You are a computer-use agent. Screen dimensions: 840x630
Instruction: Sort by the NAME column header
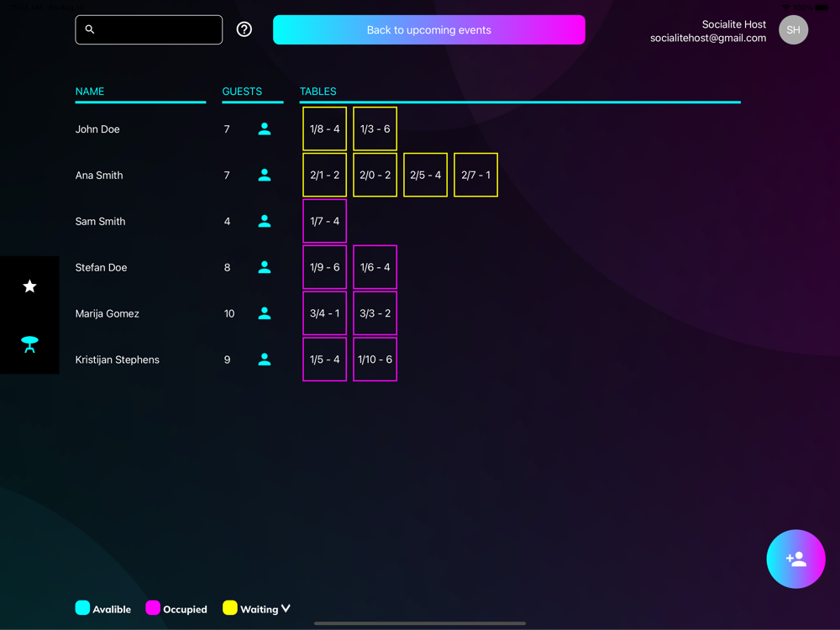coord(90,92)
